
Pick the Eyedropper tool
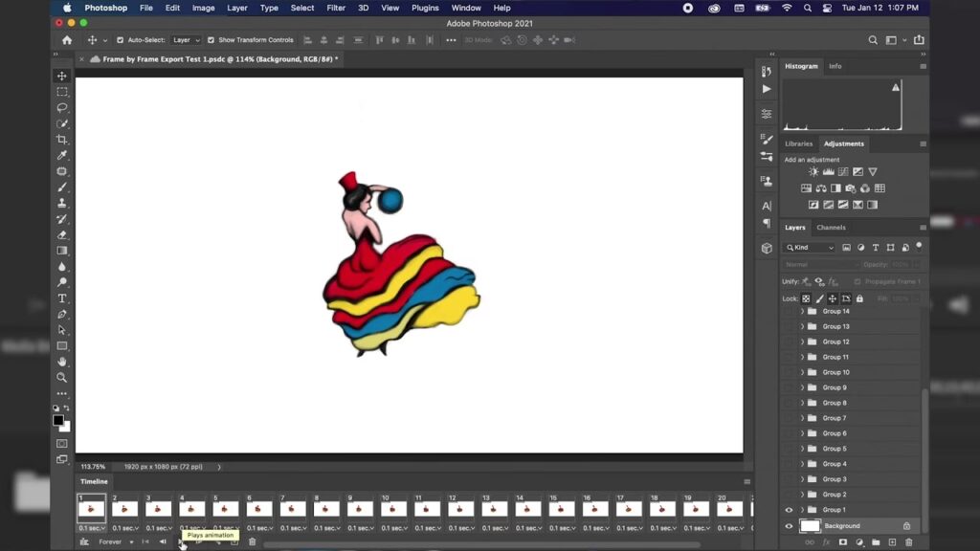click(x=62, y=155)
